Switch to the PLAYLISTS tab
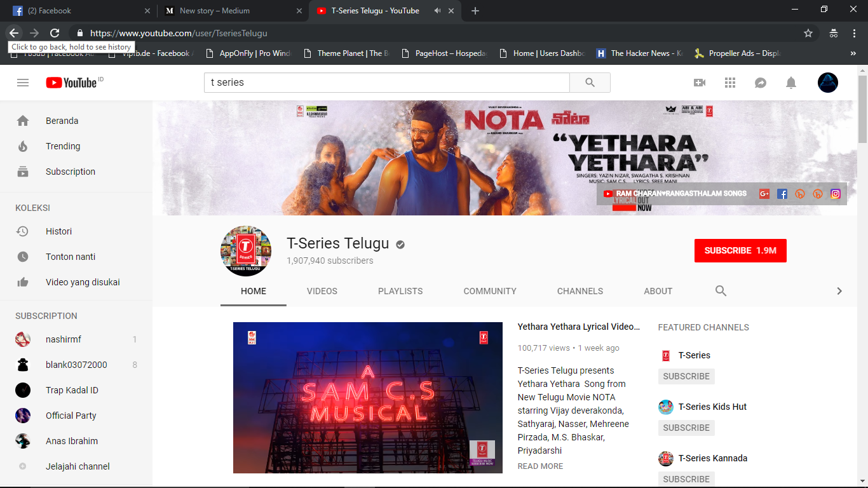 (400, 291)
